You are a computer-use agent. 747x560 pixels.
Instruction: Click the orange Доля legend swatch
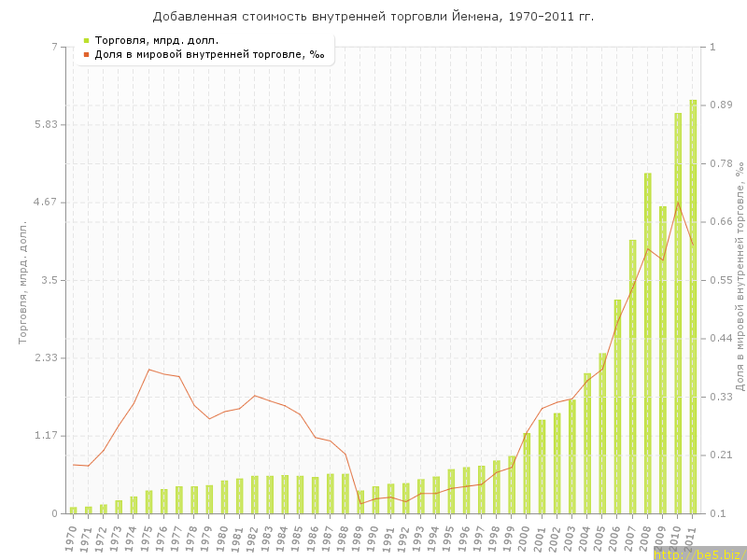(x=86, y=54)
